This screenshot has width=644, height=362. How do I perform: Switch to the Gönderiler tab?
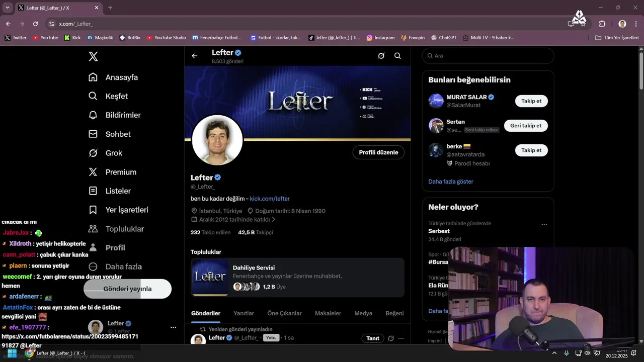click(x=206, y=313)
